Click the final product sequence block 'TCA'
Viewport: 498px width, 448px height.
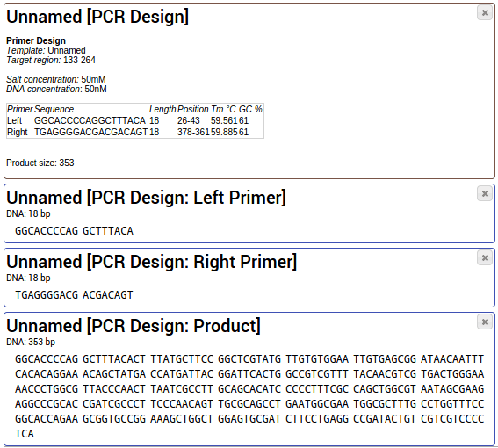[25, 434]
